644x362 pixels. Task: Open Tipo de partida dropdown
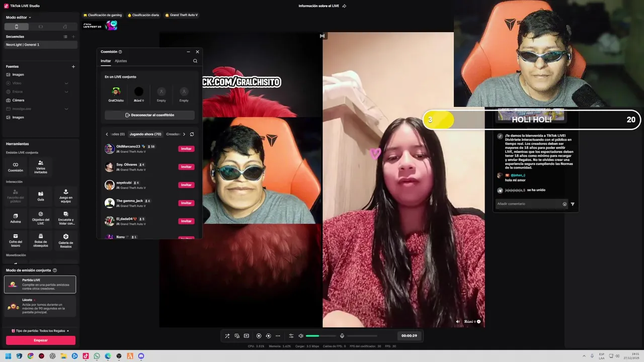[x=40, y=331]
